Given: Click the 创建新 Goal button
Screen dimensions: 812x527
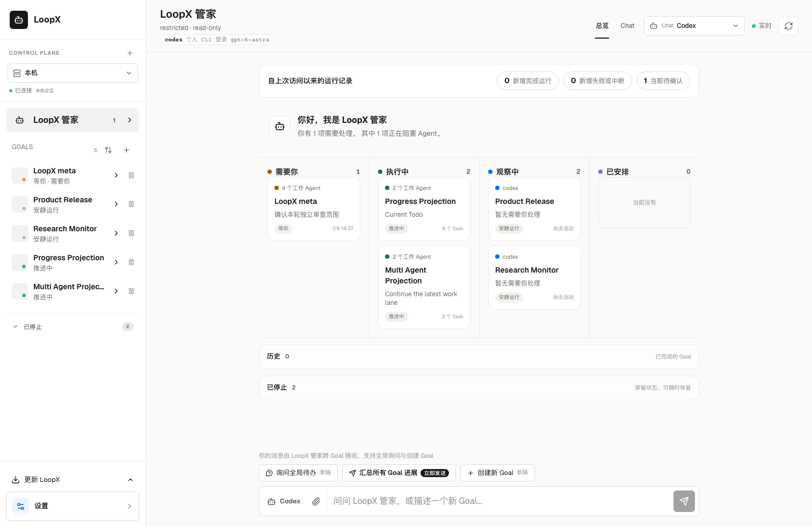Looking at the screenshot, I should click(x=497, y=473).
